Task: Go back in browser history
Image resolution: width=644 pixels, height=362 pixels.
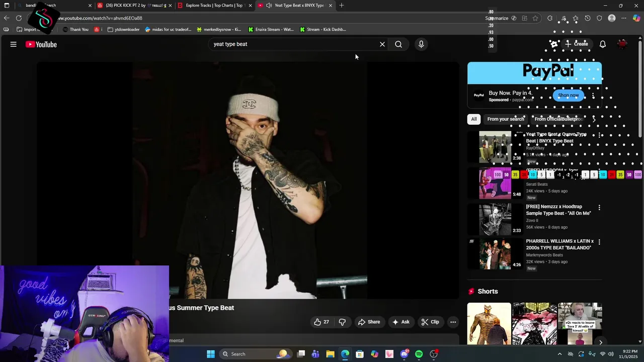Action: pyautogui.click(x=7, y=18)
